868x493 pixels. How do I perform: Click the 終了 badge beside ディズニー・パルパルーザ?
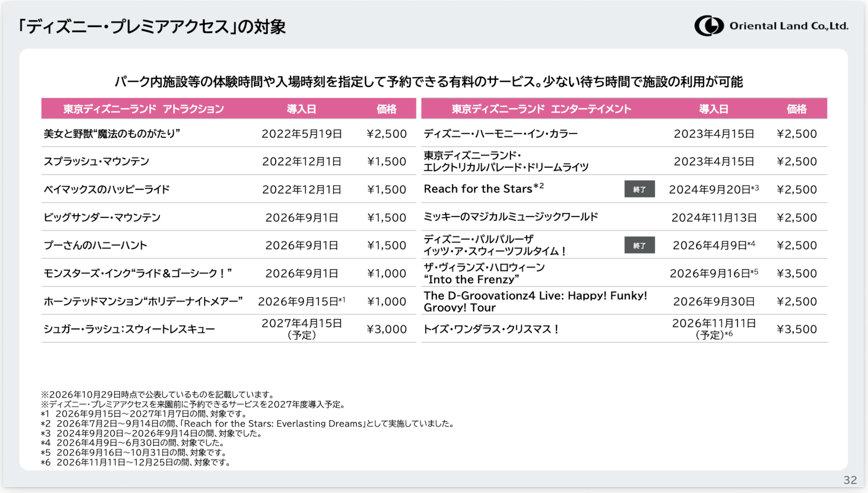[639, 245]
